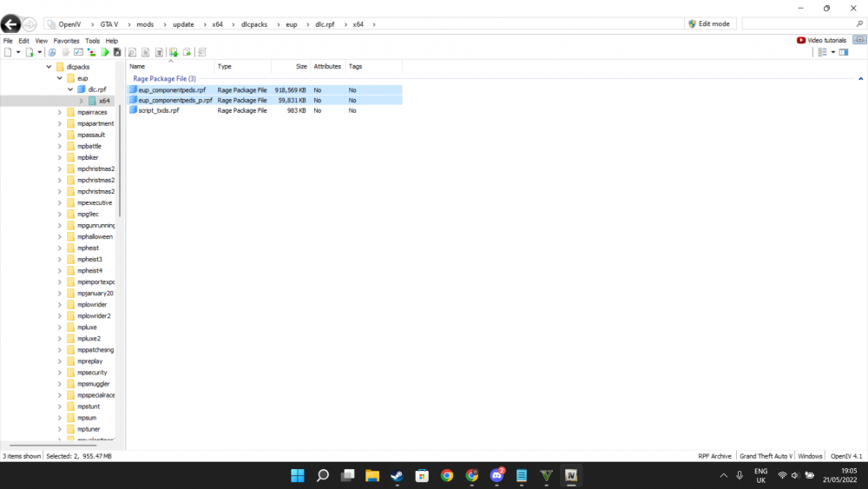868x489 pixels.
Task: Click the dark package installer toolbar icon
Action: 117,52
